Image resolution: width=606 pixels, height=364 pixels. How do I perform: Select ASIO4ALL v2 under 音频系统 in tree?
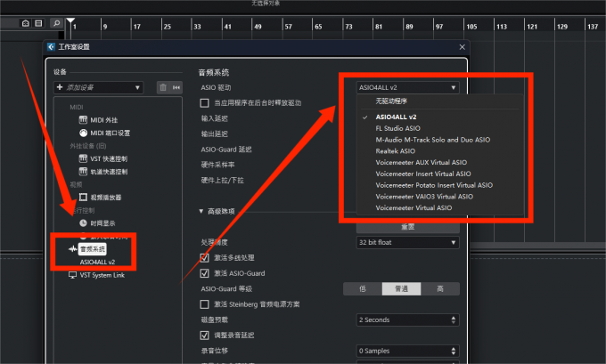(97, 262)
